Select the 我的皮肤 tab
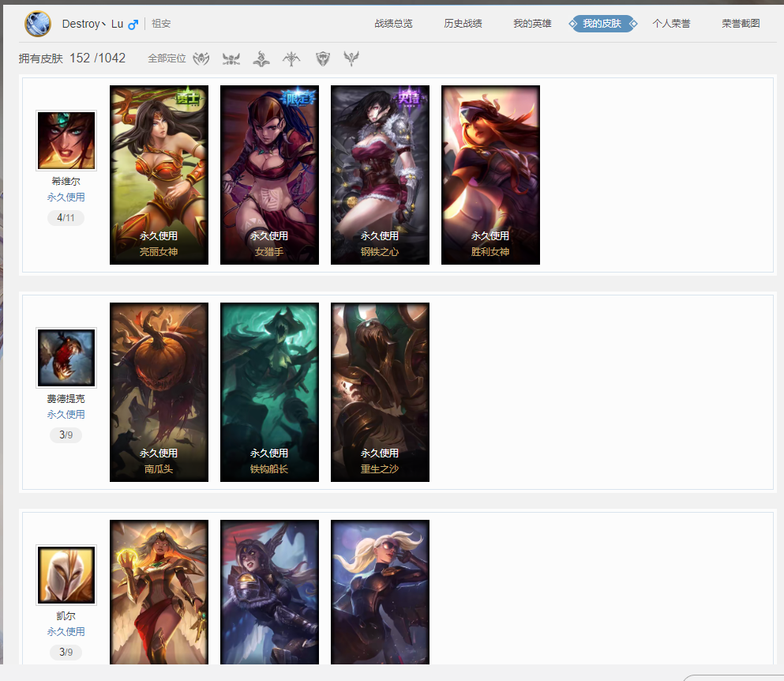Screen dimensions: 784x681 point(602,24)
